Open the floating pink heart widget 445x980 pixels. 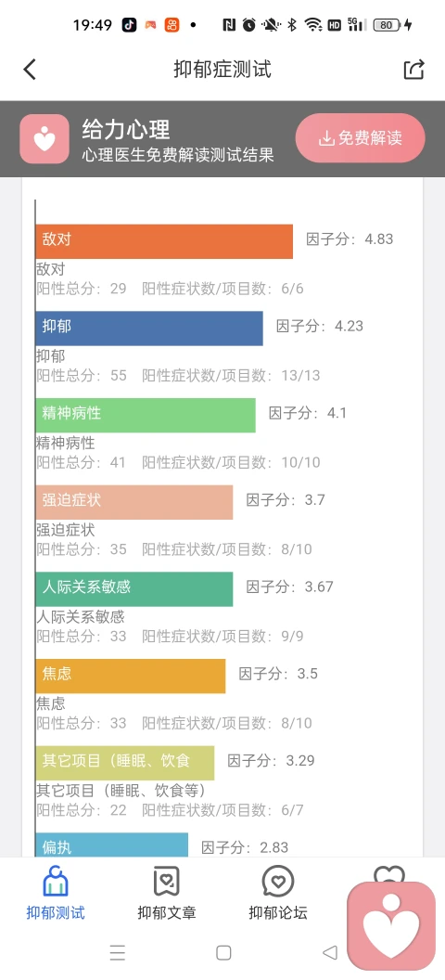[x=391, y=925]
